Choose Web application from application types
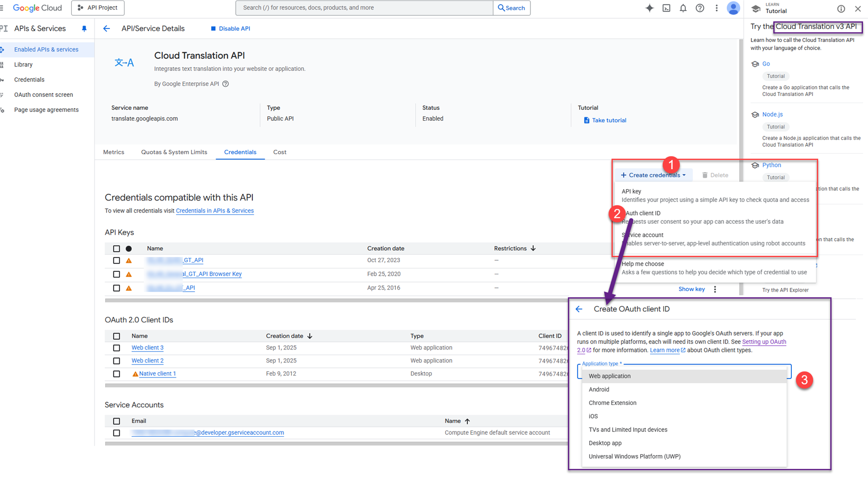The height and width of the screenshot is (484, 868). pyautogui.click(x=684, y=376)
